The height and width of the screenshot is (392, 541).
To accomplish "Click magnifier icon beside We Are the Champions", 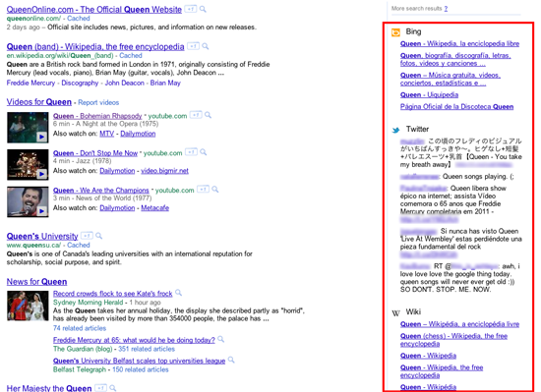I will [x=215, y=189].
